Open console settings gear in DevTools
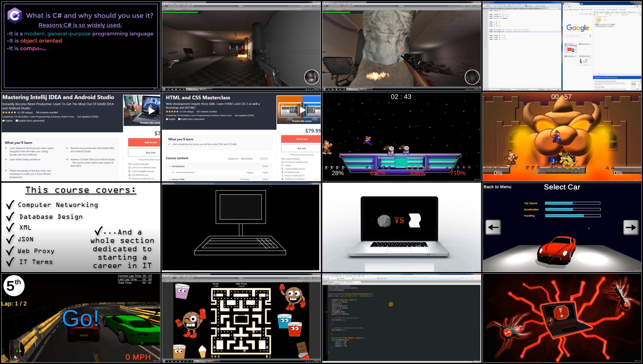Image resolution: width=643 pixels, height=364 pixels. (640, 15)
